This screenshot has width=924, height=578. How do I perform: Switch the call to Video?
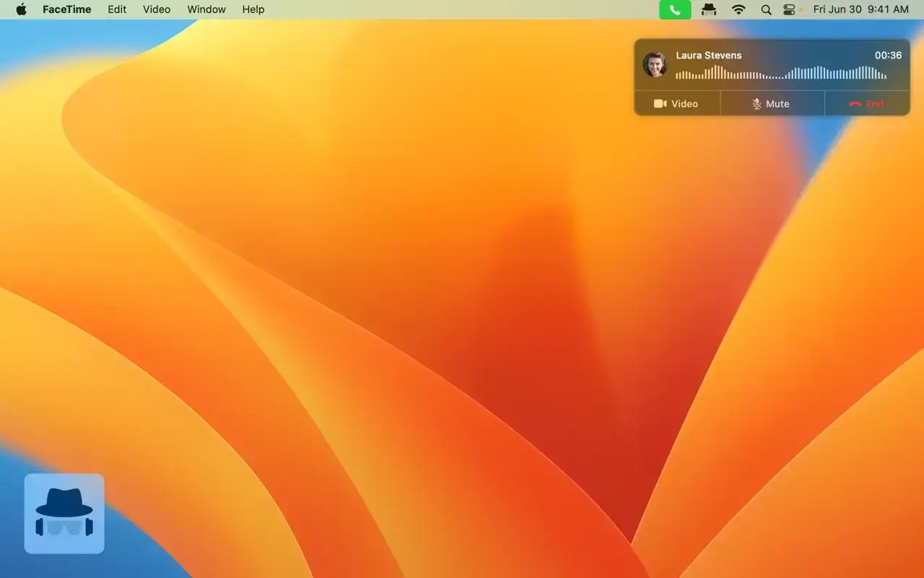coord(676,104)
